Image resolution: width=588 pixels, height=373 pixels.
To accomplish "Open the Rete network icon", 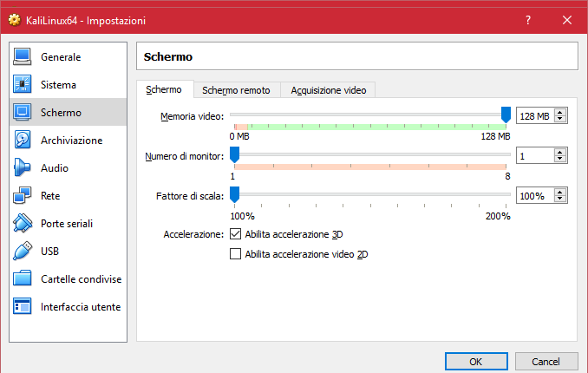I will pos(23,195).
